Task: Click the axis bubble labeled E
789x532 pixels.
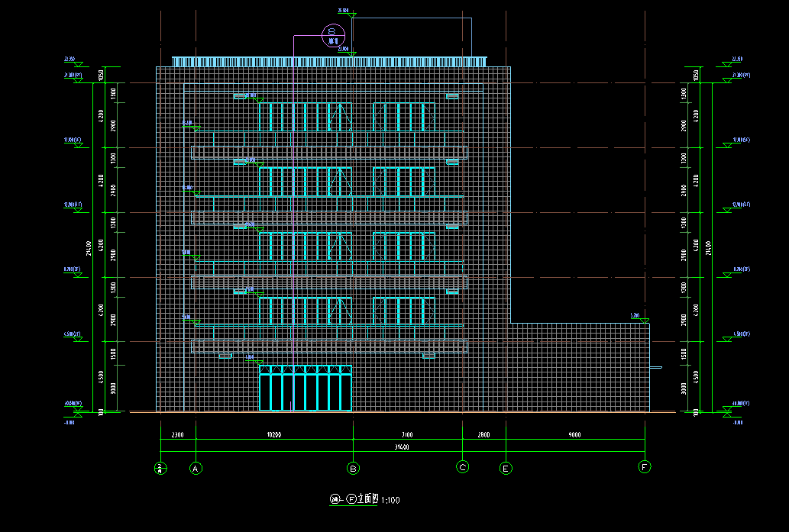Action: coord(505,468)
